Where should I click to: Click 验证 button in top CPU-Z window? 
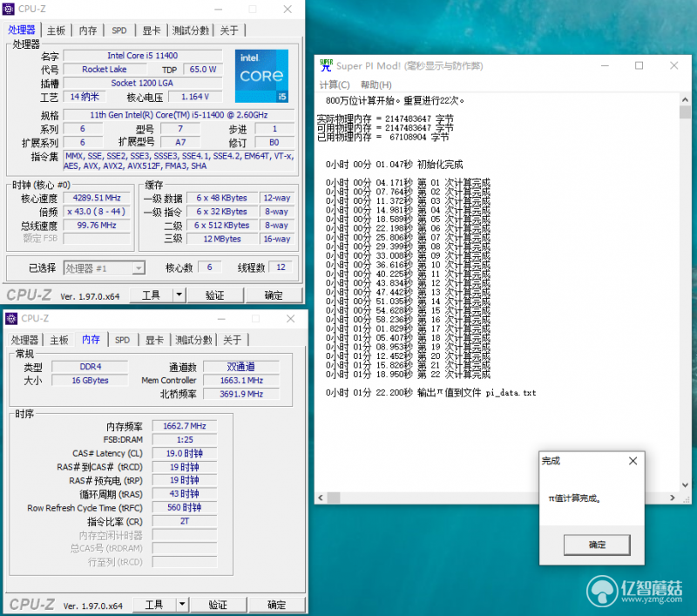click(x=215, y=294)
